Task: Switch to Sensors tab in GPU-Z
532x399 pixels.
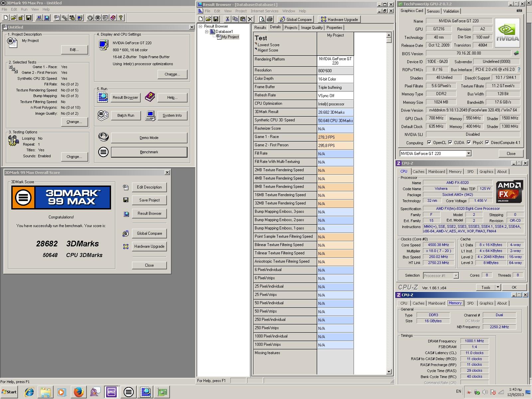Action: pos(433,11)
